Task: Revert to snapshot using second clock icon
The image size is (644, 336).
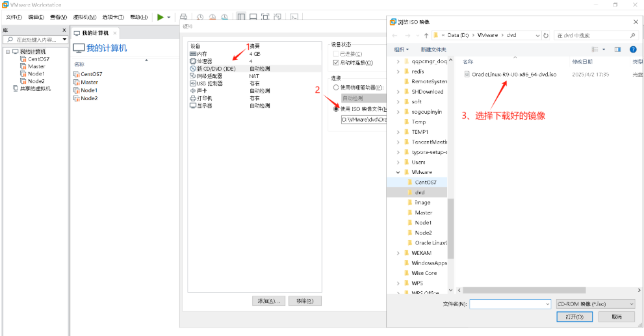Action: [213, 18]
